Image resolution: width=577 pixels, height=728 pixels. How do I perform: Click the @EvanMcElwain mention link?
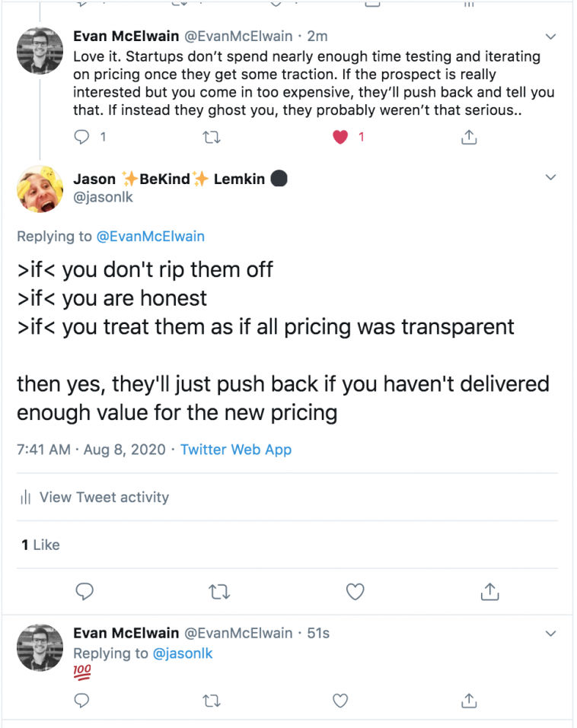point(150,237)
